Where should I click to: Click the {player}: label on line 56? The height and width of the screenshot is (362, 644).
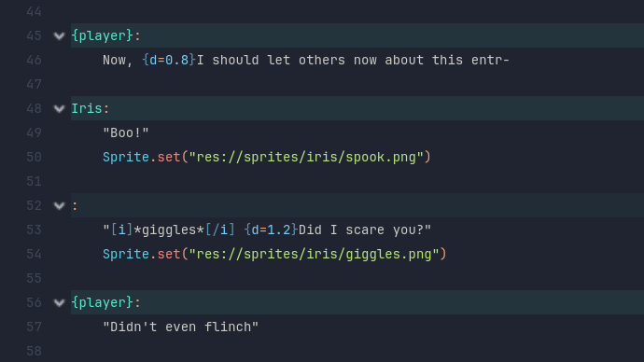pos(106,302)
